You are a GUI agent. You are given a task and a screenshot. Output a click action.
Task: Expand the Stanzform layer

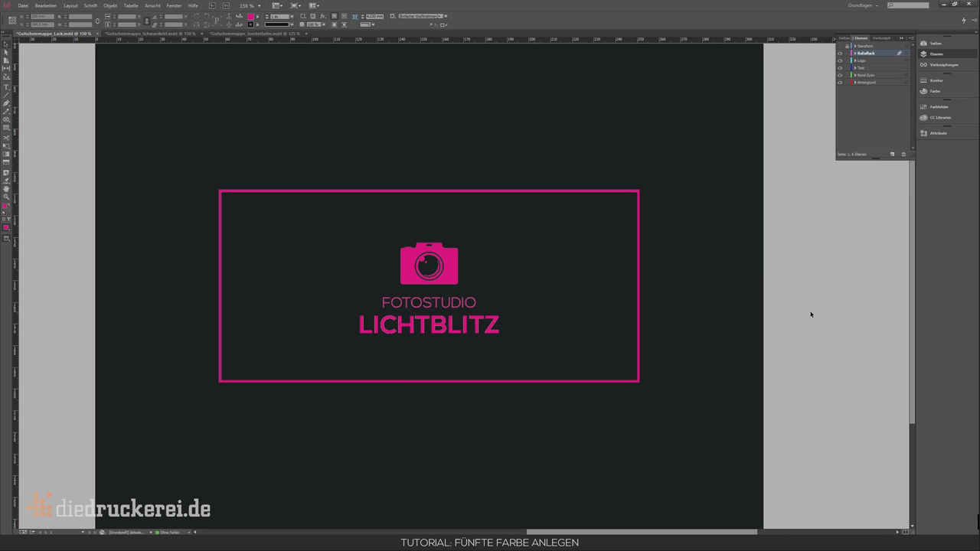click(x=855, y=46)
